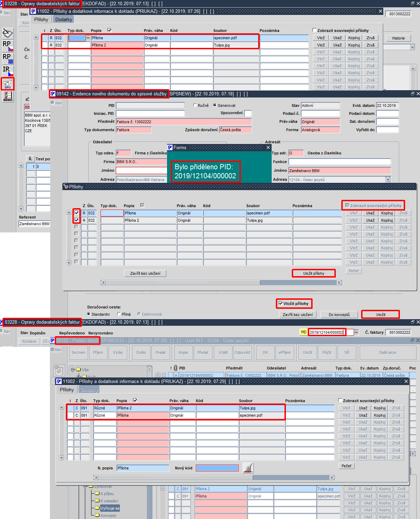Click vertical scrollbar track of top Přílohy list
Image resolution: width=420 pixels, height=519 pixels.
[36, 62]
